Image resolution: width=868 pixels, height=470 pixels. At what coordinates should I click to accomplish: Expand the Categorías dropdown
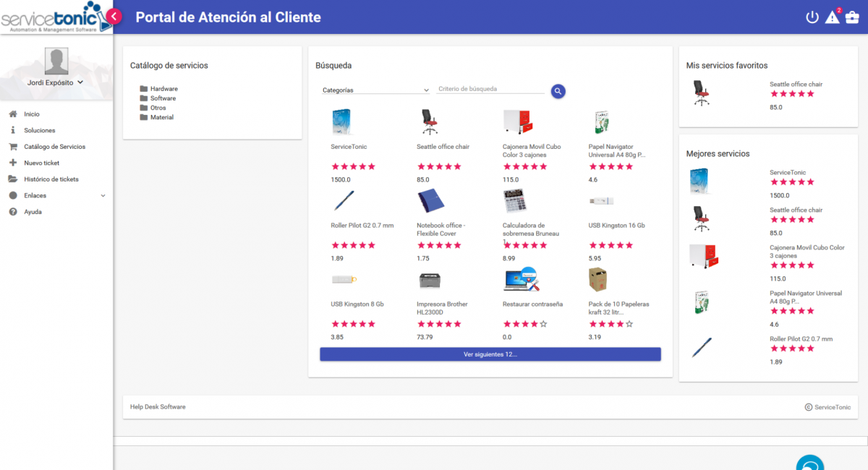[375, 90]
